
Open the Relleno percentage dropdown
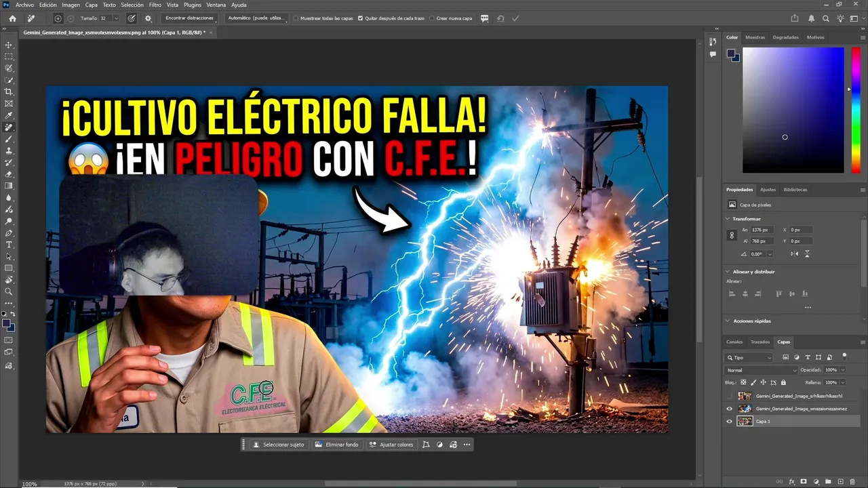pos(843,382)
